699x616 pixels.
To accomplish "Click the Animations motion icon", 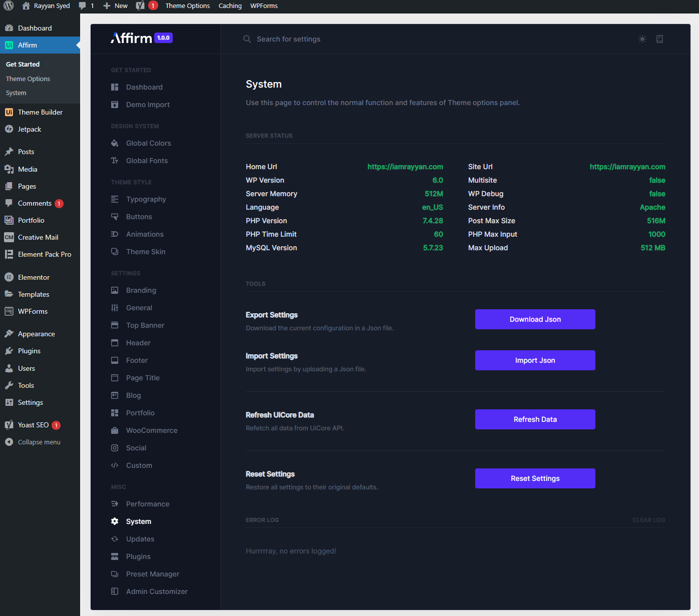I will coord(115,234).
